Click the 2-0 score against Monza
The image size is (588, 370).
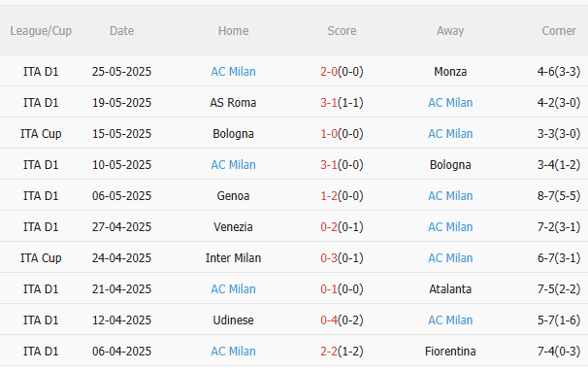tap(329, 71)
